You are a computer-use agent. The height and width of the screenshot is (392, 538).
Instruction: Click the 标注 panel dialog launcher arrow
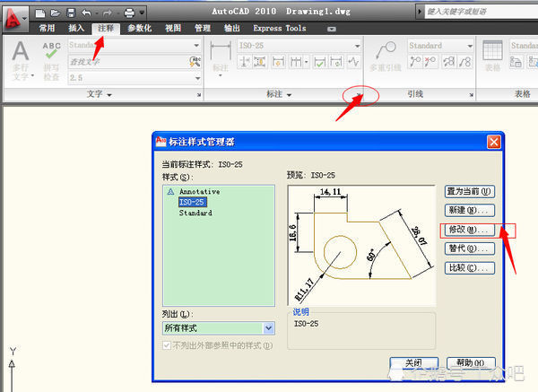359,95
